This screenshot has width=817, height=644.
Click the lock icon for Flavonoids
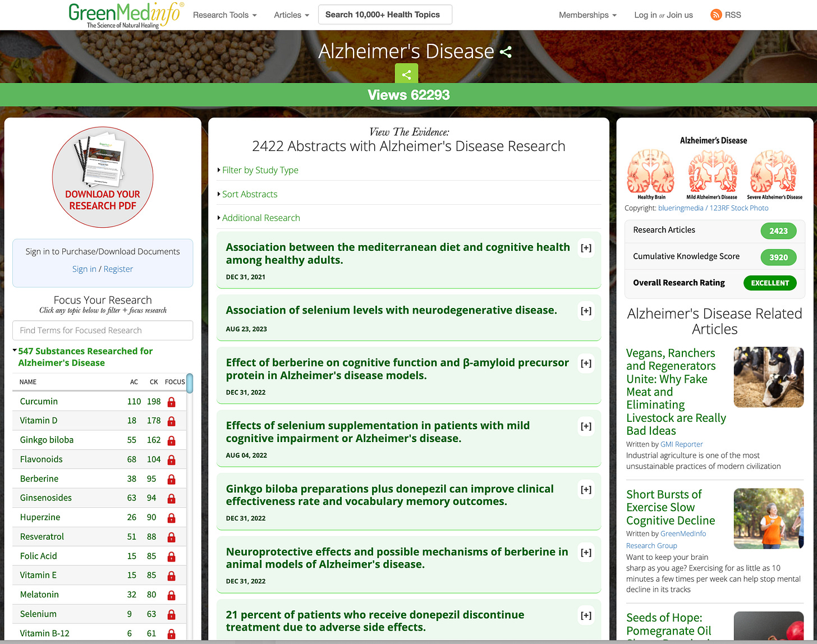click(172, 459)
